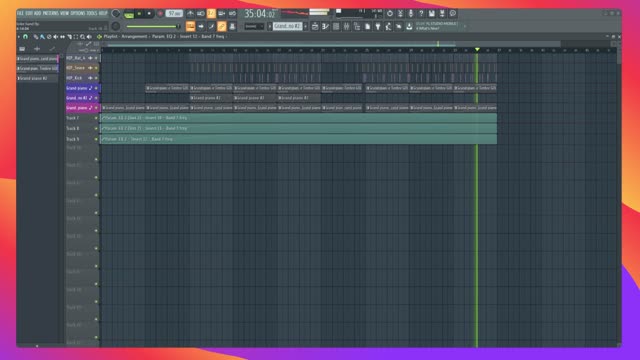Click the 35:04 time display
The image size is (640, 360).
point(260,14)
